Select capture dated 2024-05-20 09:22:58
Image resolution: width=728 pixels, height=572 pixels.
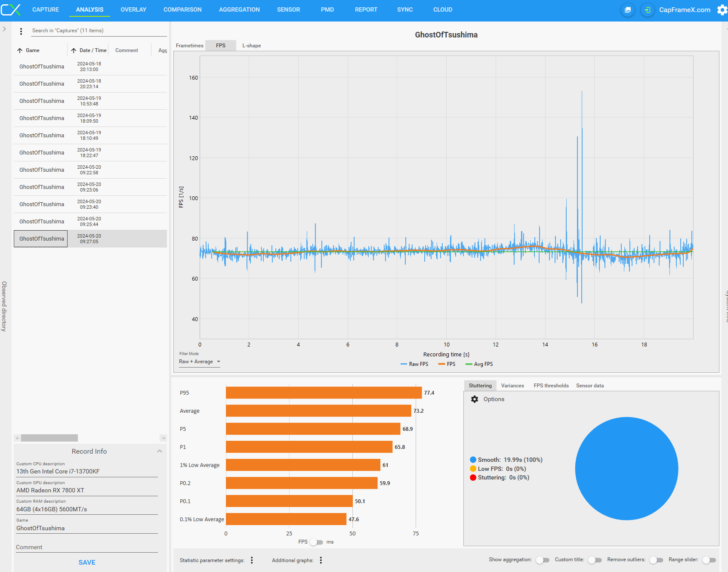click(90, 170)
